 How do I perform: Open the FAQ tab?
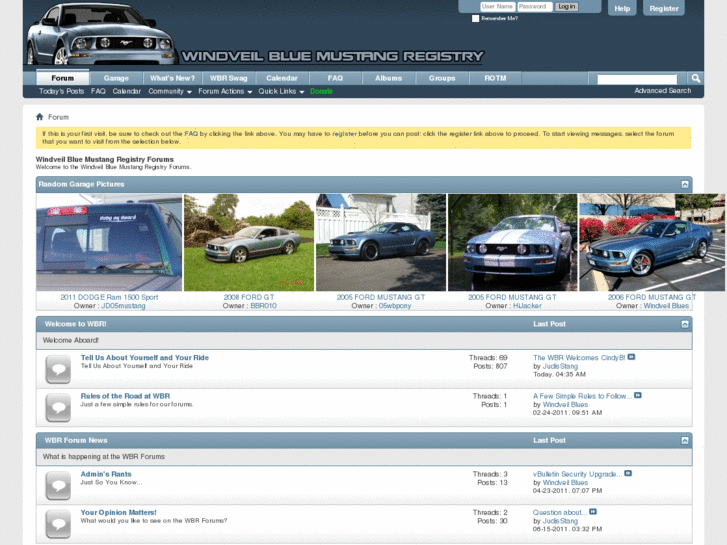coord(335,78)
